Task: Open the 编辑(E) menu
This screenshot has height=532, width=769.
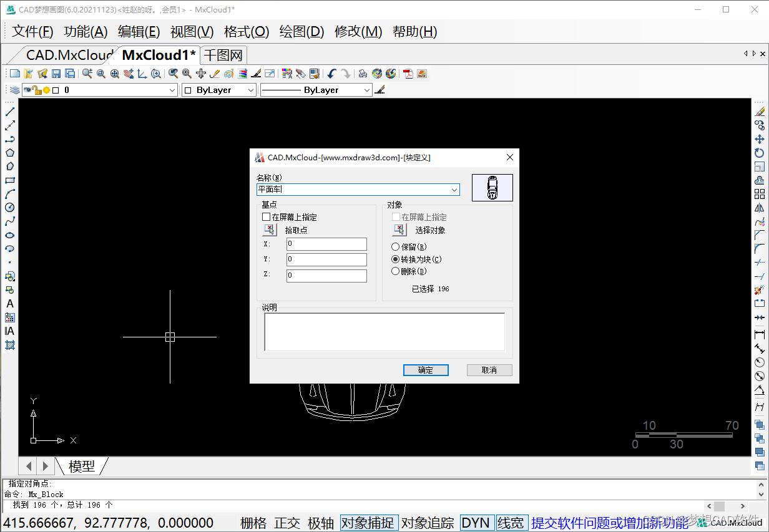Action: click(139, 32)
